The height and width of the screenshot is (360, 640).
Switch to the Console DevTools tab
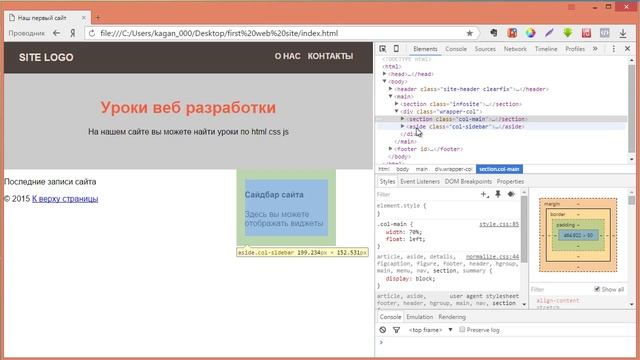pyautogui.click(x=456, y=49)
